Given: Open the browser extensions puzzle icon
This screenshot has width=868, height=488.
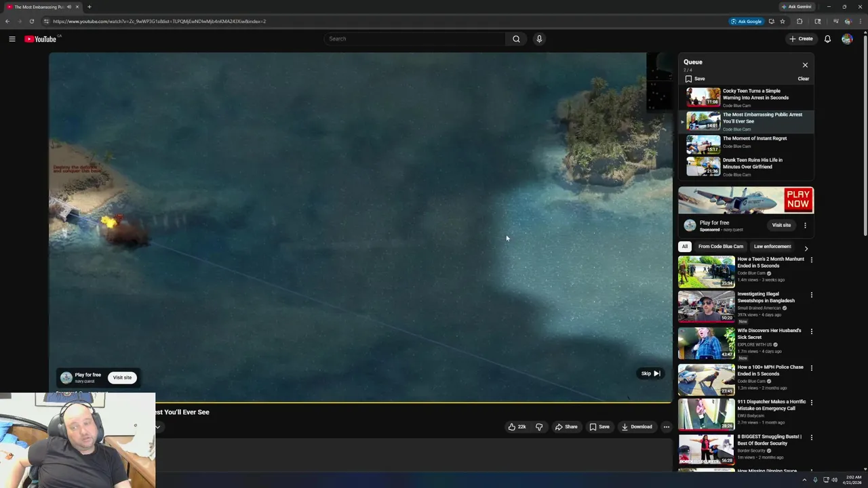Looking at the screenshot, I should [x=800, y=21].
